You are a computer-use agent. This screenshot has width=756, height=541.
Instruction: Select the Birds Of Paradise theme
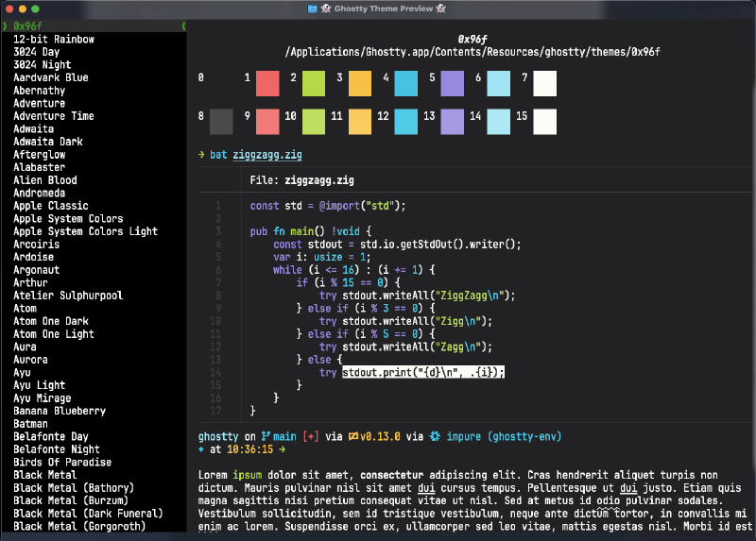click(62, 462)
